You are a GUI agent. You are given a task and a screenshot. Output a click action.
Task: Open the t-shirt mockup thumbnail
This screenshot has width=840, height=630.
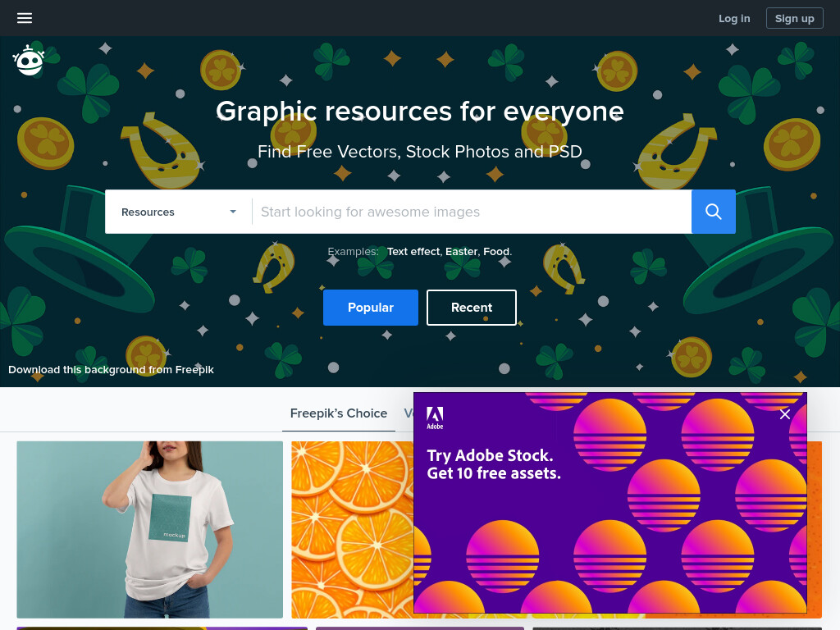click(150, 530)
